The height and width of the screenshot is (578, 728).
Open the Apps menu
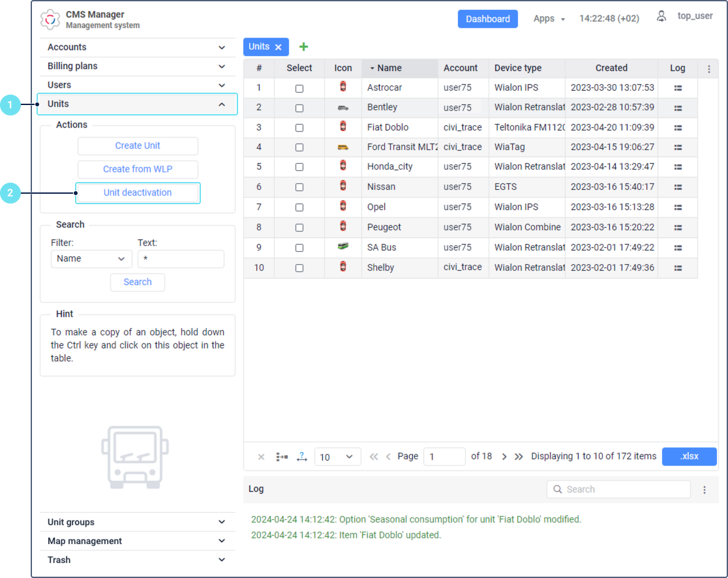[549, 19]
